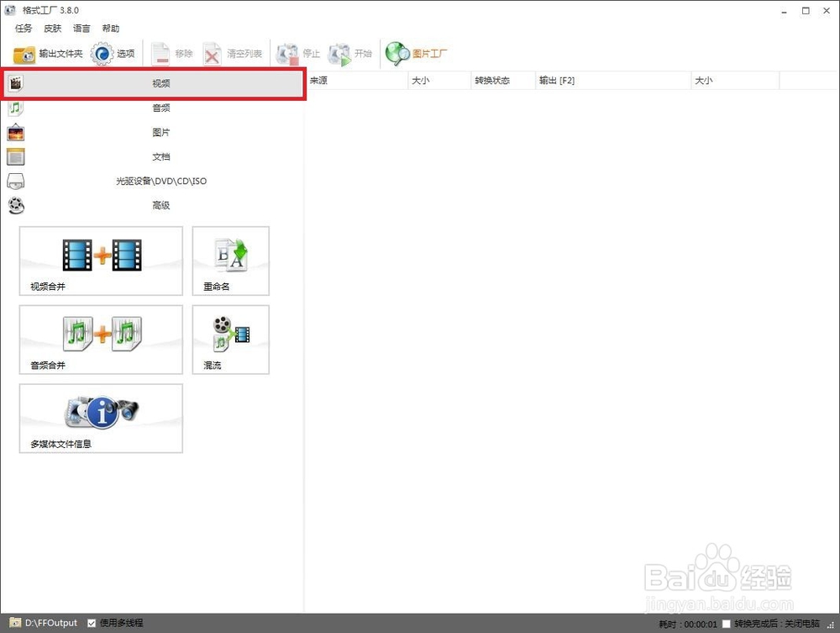Image resolution: width=840 pixels, height=633 pixels.
Task: Sort by 来源 column header
Action: click(x=357, y=81)
